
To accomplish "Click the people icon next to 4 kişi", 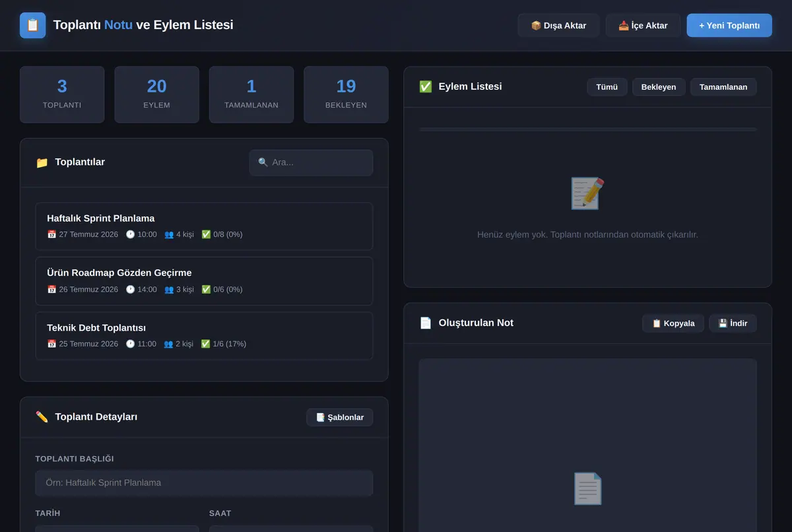I will (169, 234).
